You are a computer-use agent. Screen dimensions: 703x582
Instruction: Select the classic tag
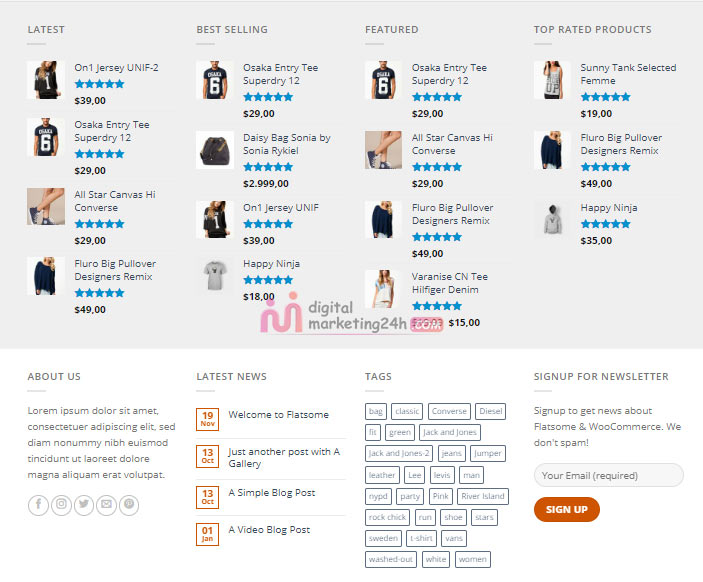407,411
